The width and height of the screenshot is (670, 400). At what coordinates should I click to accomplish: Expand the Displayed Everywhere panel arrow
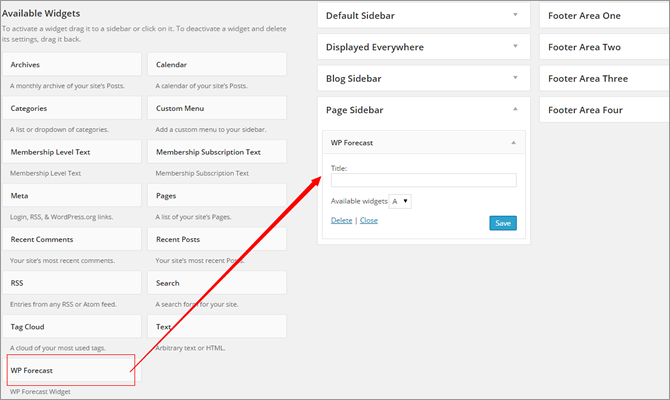point(515,46)
